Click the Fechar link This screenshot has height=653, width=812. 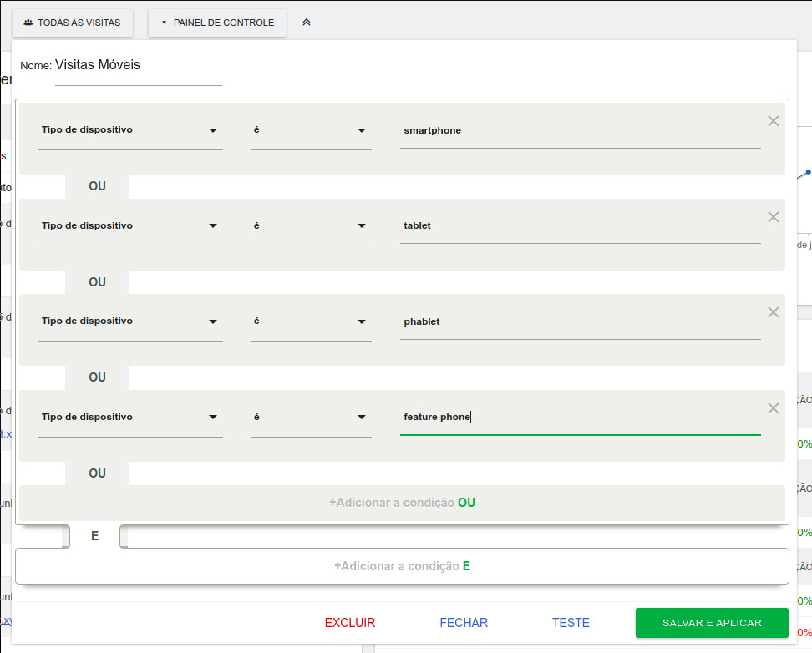click(x=464, y=623)
